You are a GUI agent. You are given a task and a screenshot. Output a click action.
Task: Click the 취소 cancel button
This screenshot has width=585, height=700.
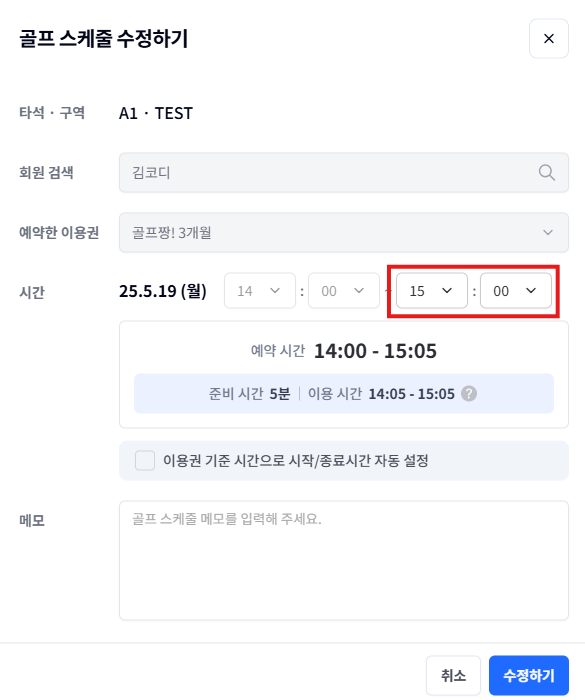coord(453,675)
